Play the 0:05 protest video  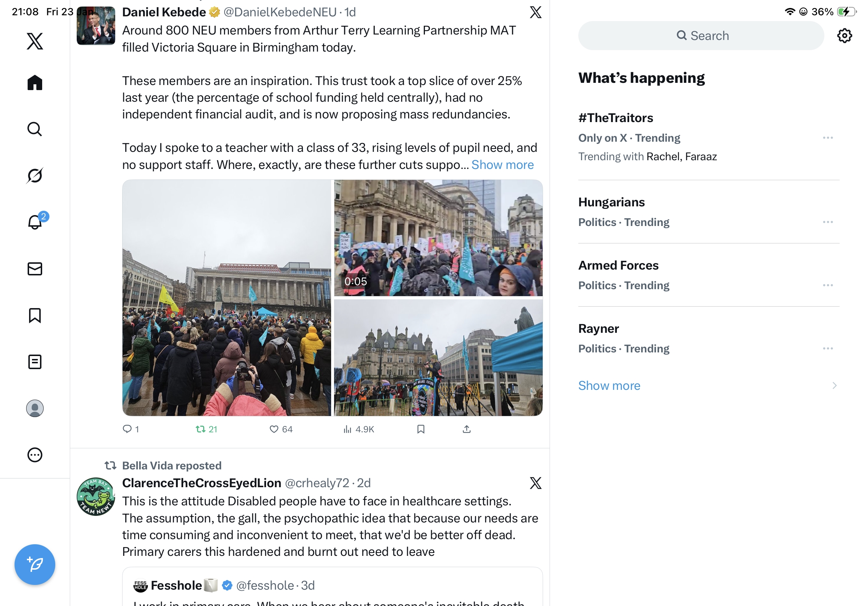click(x=438, y=238)
